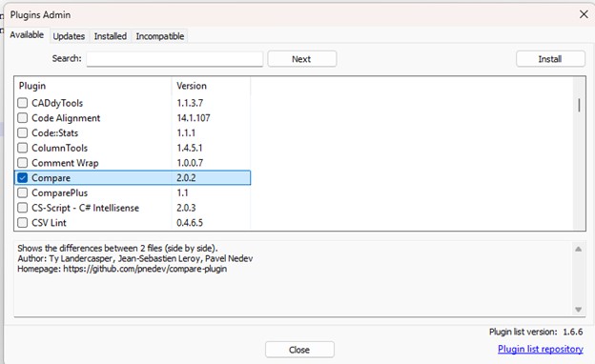This screenshot has width=595, height=364.
Task: Click the Plugin list version 1.6.6 text
Action: pyautogui.click(x=536, y=332)
